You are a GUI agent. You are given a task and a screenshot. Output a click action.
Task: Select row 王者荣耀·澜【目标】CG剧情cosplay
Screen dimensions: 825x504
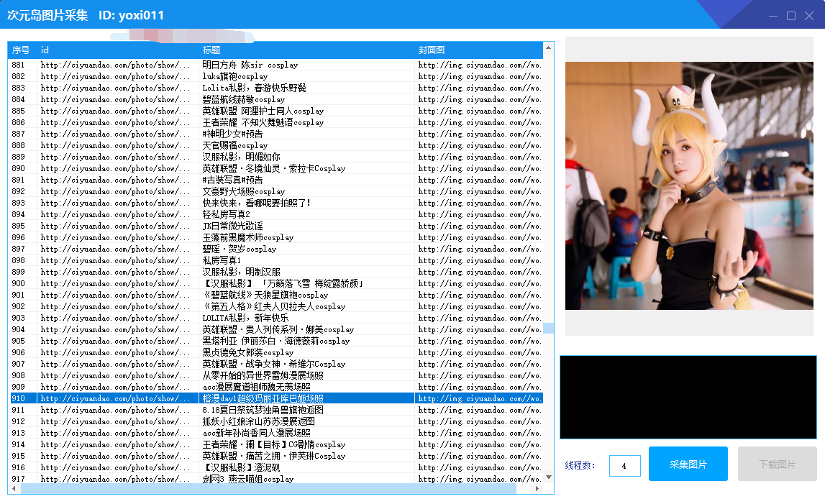[x=275, y=444]
